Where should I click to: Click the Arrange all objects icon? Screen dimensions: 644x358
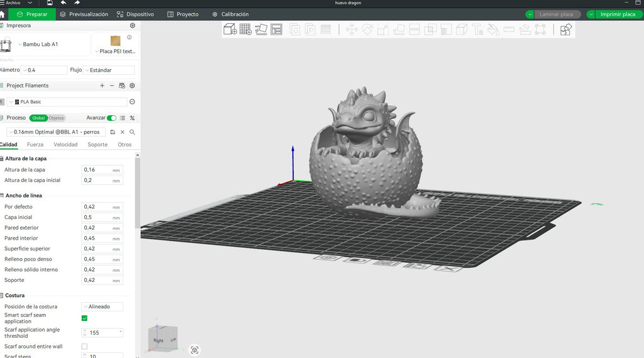pos(277,29)
